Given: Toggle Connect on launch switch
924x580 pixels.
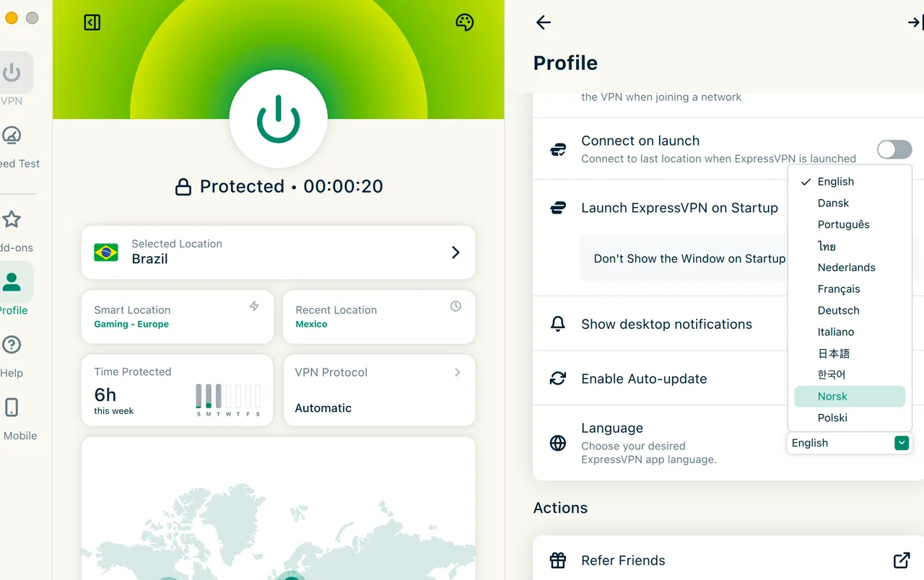Looking at the screenshot, I should coord(894,149).
